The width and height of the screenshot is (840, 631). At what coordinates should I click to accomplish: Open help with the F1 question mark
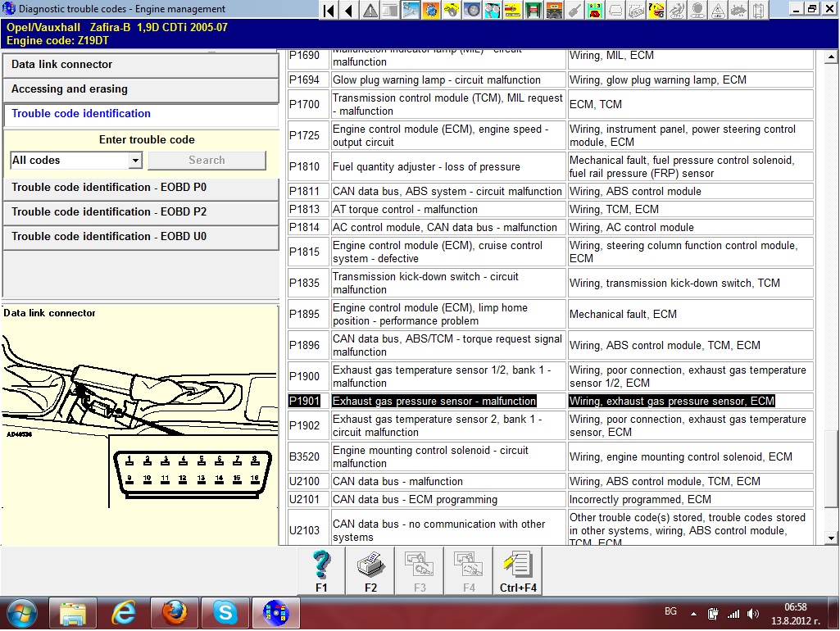[321, 571]
